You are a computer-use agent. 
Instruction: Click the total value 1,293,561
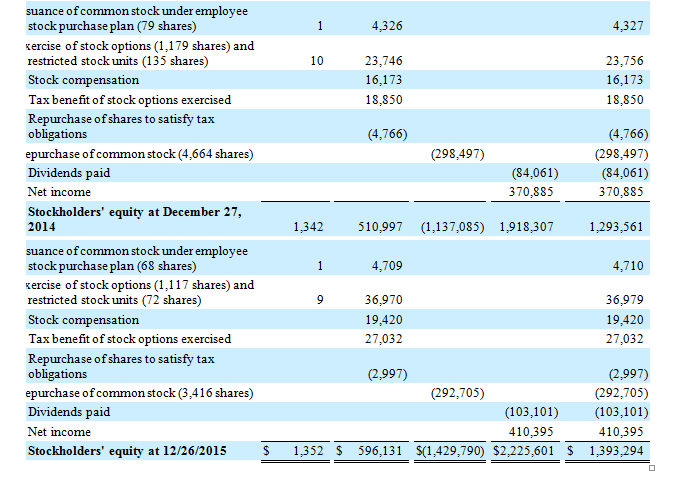[616, 227]
